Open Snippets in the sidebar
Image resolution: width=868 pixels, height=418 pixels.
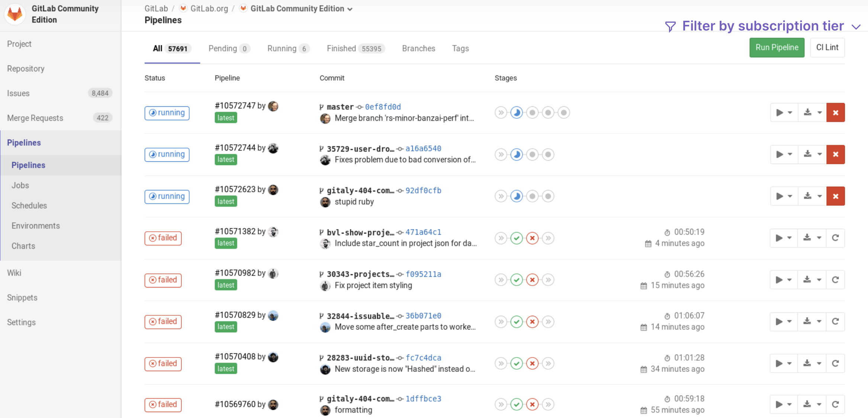(x=22, y=298)
